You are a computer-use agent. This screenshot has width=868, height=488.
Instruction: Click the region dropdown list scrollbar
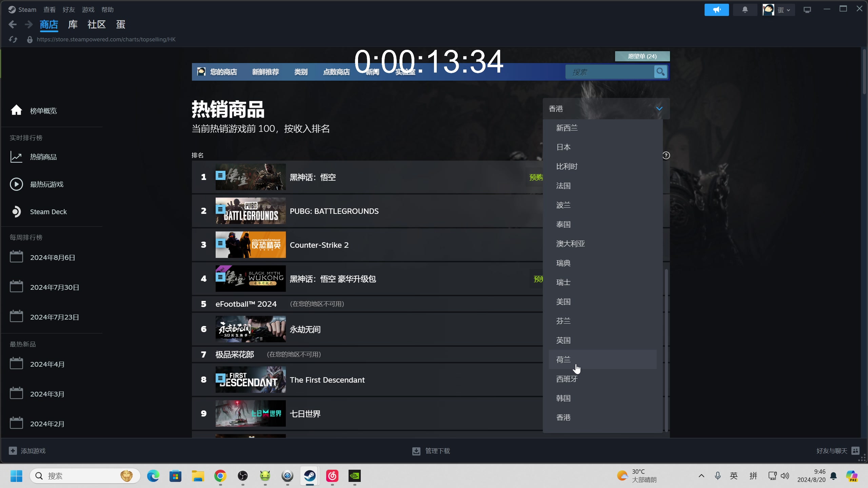(x=666, y=350)
